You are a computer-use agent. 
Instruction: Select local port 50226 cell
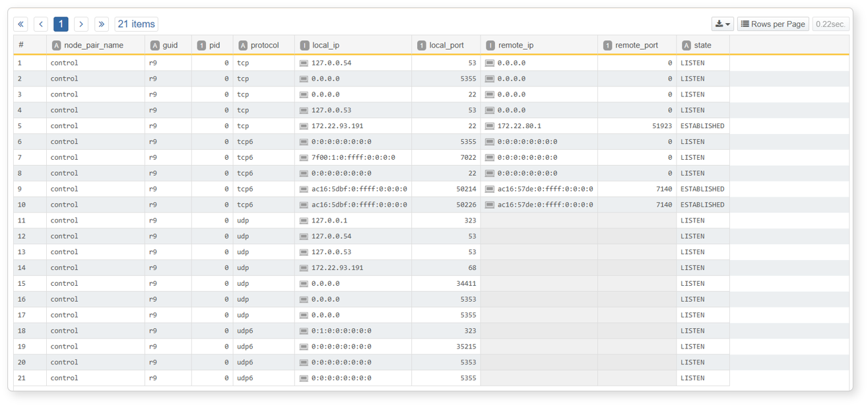446,205
